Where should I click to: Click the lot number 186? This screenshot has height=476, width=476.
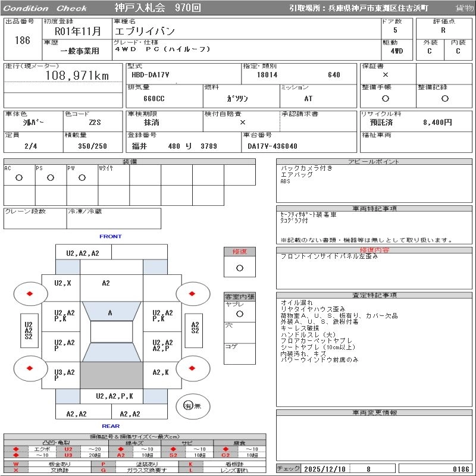[x=23, y=40]
